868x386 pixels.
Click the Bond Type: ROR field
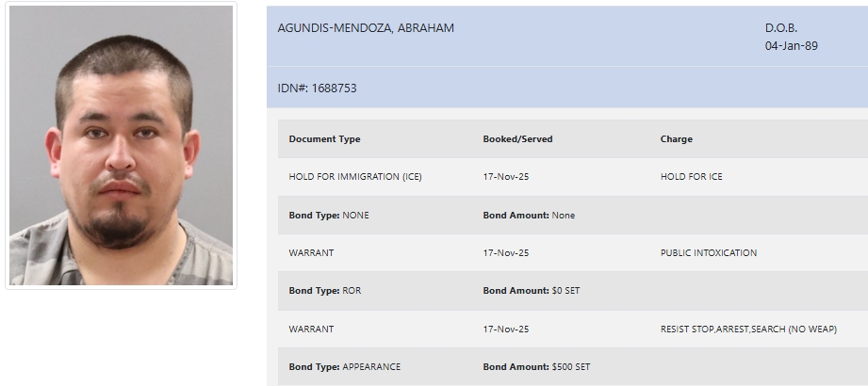pyautogui.click(x=324, y=291)
